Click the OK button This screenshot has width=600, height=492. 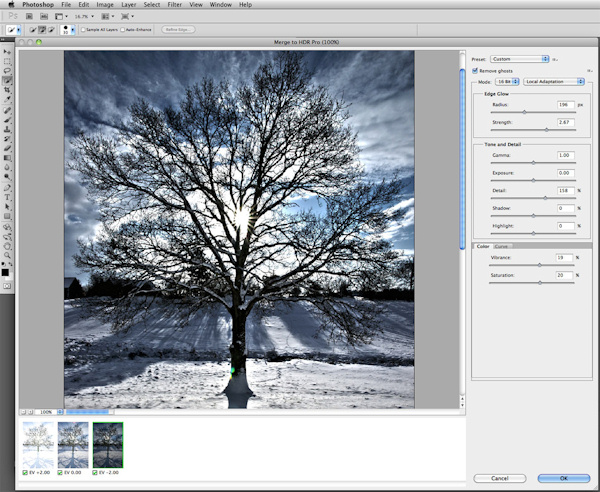point(564,478)
